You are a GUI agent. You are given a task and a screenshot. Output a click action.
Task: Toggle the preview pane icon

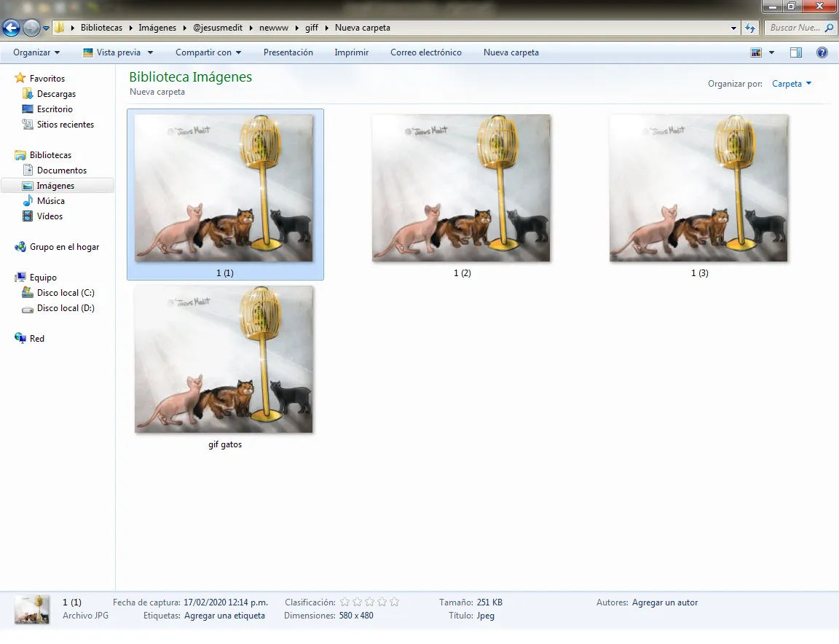pyautogui.click(x=795, y=52)
